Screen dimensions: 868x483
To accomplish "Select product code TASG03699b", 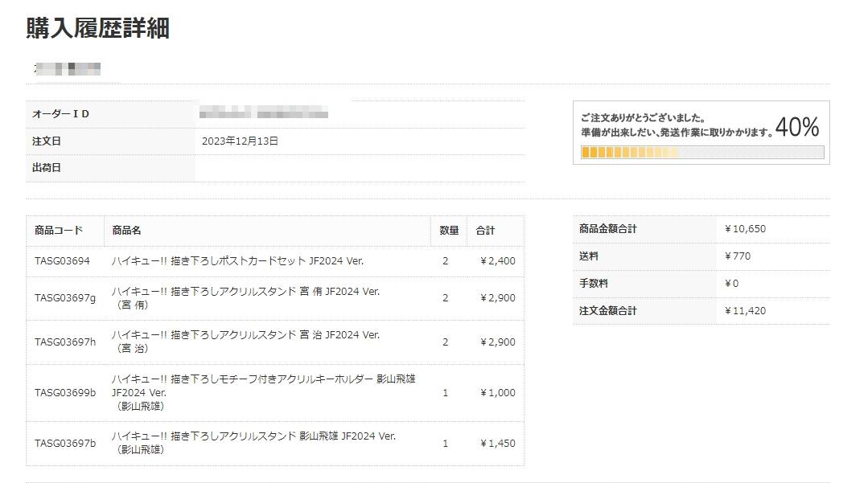I will (65, 393).
